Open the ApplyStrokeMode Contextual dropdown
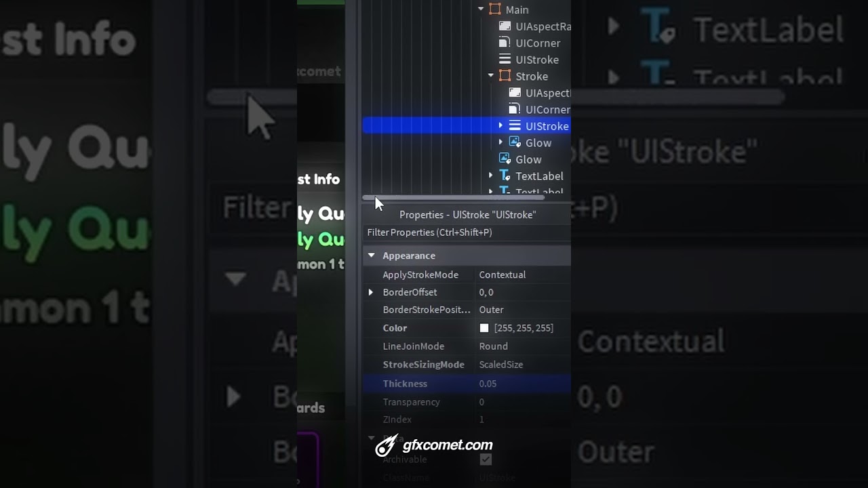868x488 pixels. pos(524,274)
